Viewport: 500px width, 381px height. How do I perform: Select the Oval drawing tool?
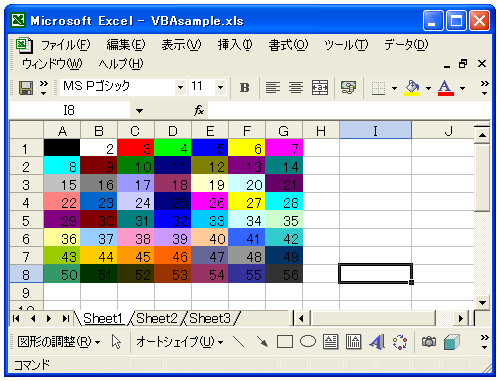click(308, 342)
